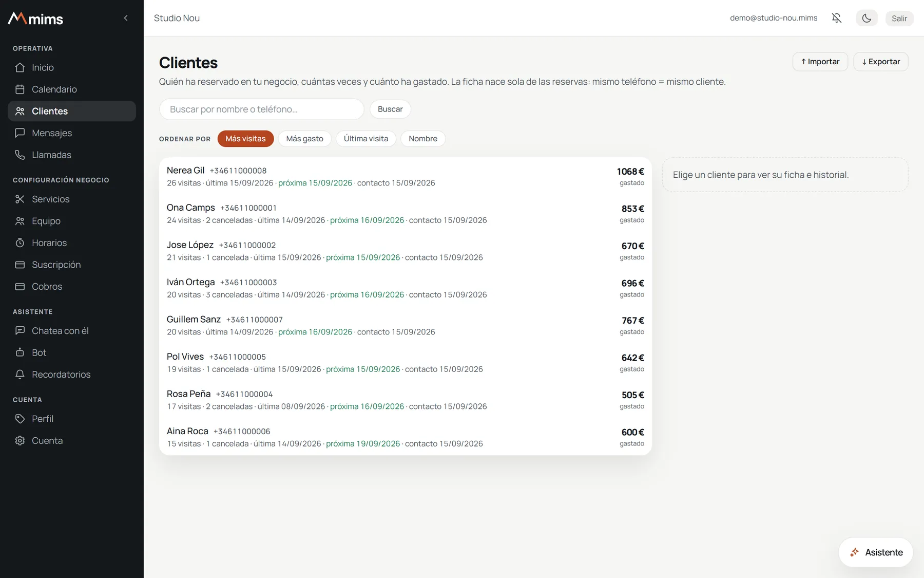Sort clients by Nombre
The image size is (924, 578).
[x=423, y=139]
